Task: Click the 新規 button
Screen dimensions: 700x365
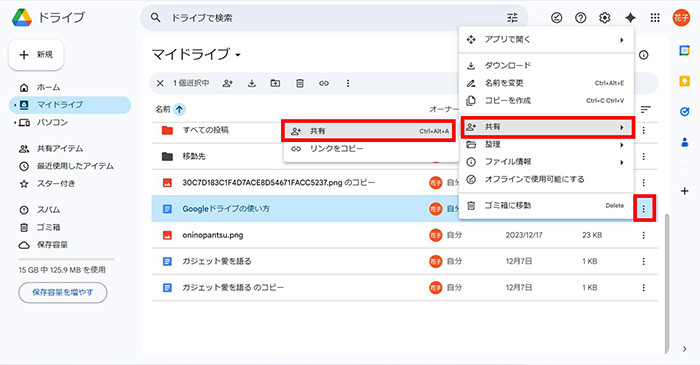Action: pyautogui.click(x=36, y=54)
